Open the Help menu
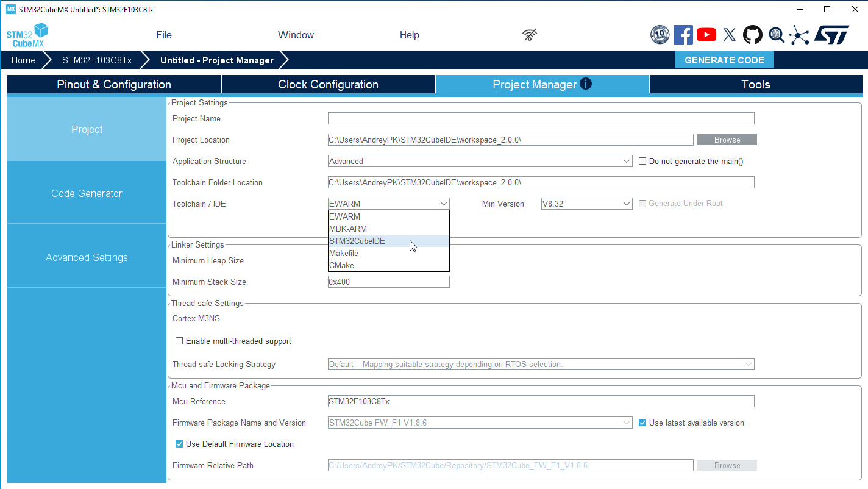Image resolution: width=868 pixels, height=489 pixels. point(409,35)
